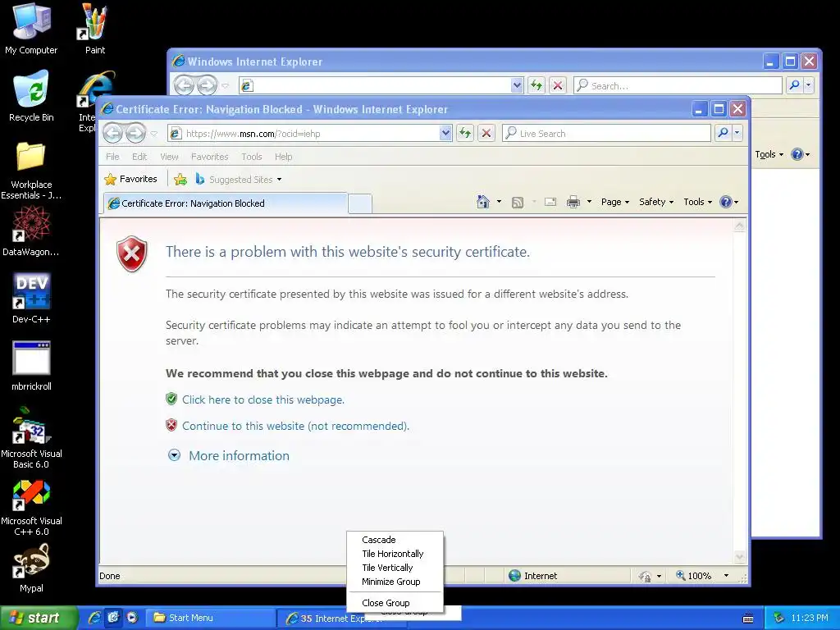Click Continue to this website link
This screenshot has width=840, height=630.
click(x=295, y=426)
